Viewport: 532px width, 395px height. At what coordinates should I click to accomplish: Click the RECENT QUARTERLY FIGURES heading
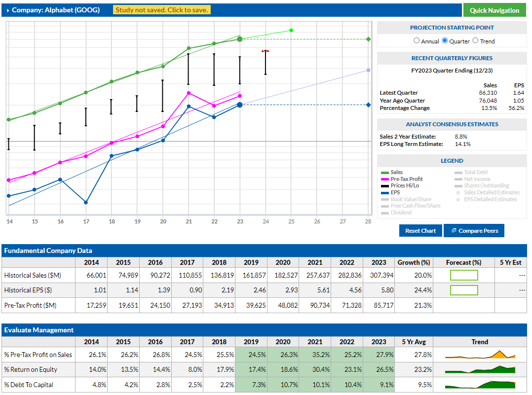tap(452, 58)
